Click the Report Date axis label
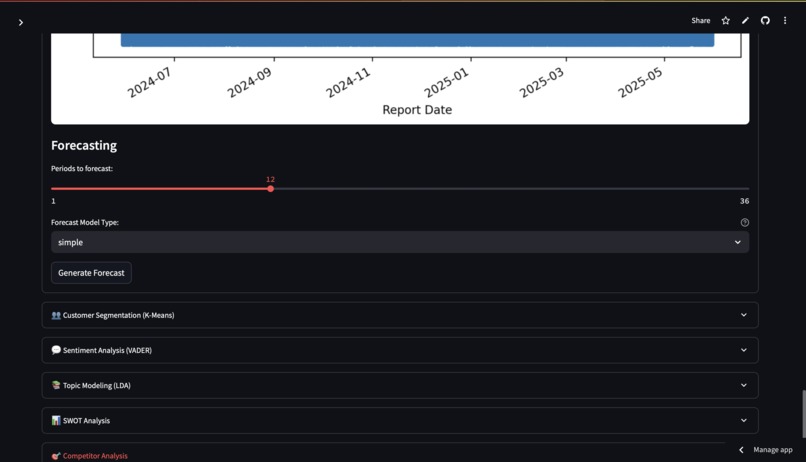The image size is (806, 462). click(417, 109)
